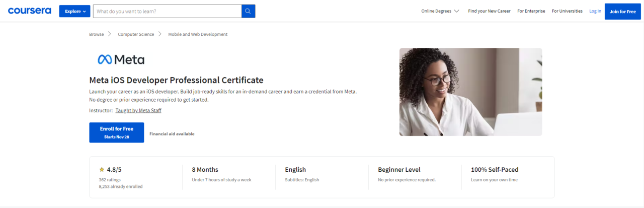Click Financial aid available link
Screen dimensions: 644x208
[x=172, y=134]
